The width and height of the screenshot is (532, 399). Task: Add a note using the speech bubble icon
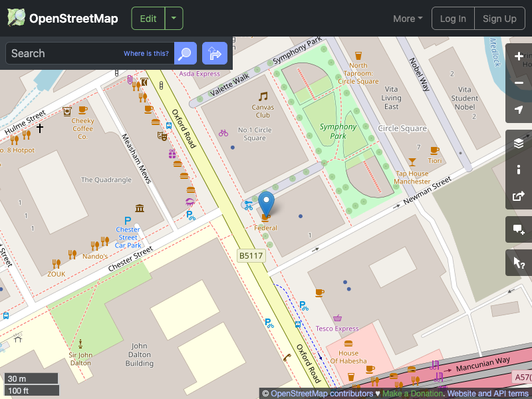point(519,229)
